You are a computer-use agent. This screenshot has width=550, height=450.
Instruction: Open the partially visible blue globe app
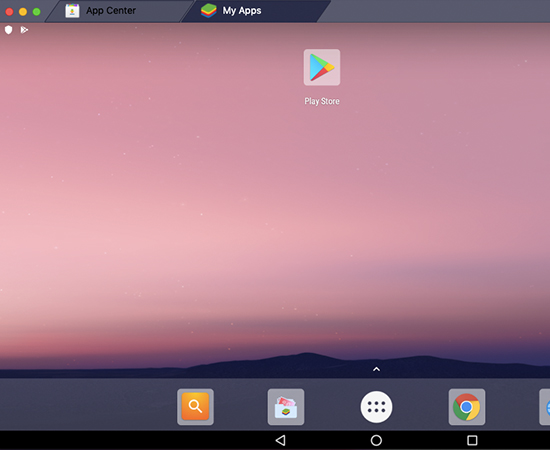click(545, 407)
